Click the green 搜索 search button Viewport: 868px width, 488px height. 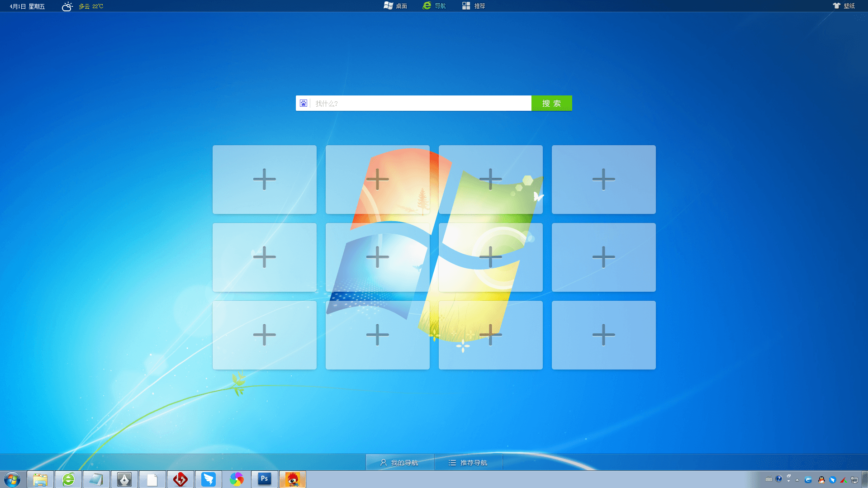pos(551,103)
